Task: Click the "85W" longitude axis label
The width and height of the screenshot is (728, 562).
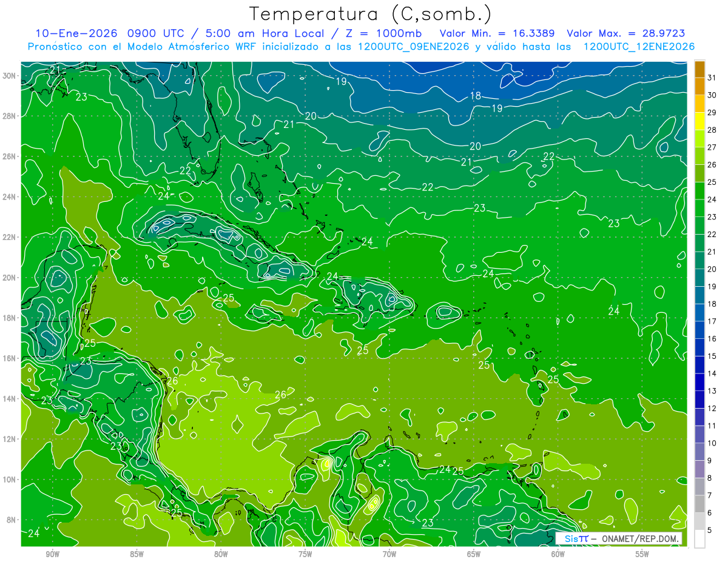Action: coord(136,554)
